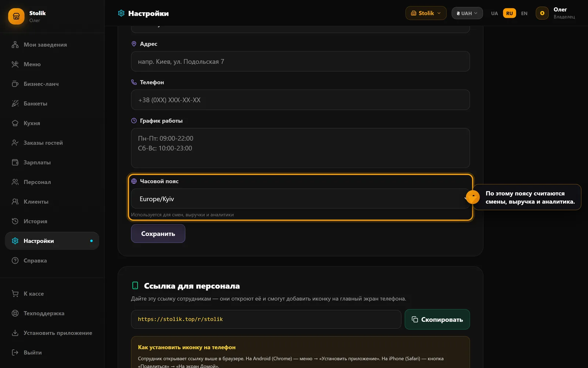
Task: Open My establishments via its sidebar icon
Action: click(15, 45)
